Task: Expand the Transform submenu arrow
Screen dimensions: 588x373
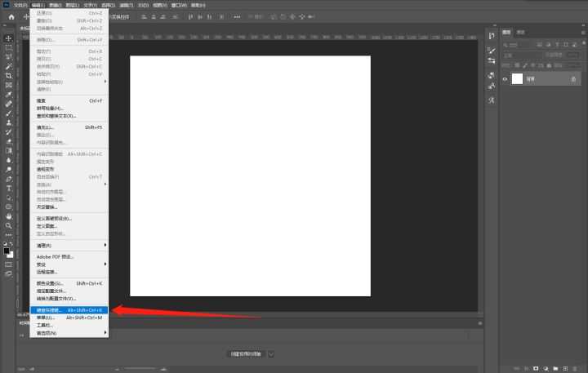Action: tap(105, 184)
